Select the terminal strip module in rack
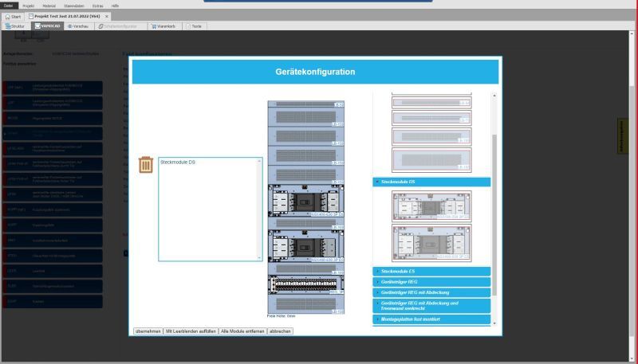638x364 pixels. point(306,283)
